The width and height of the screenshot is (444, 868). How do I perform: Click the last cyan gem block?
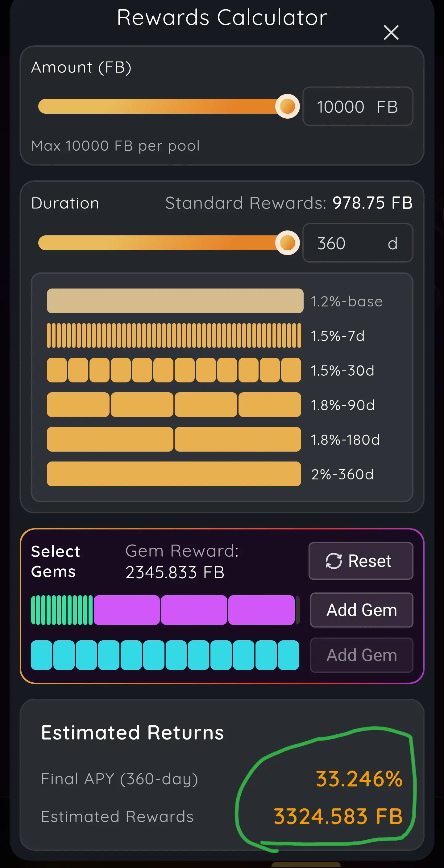pyautogui.click(x=288, y=655)
